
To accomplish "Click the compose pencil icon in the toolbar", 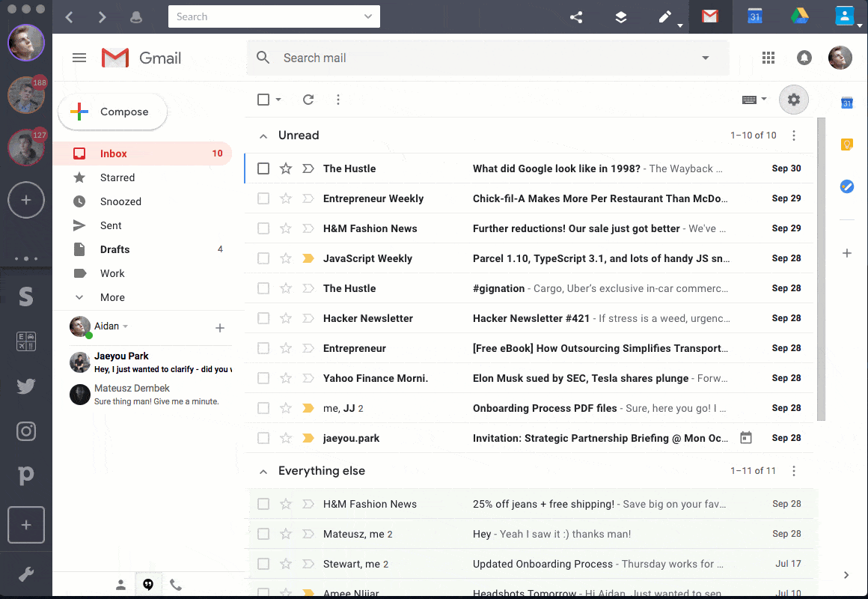I will [x=664, y=16].
